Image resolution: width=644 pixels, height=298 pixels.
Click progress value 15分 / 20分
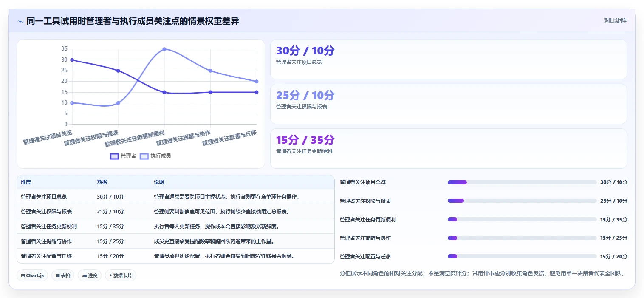coord(613,256)
